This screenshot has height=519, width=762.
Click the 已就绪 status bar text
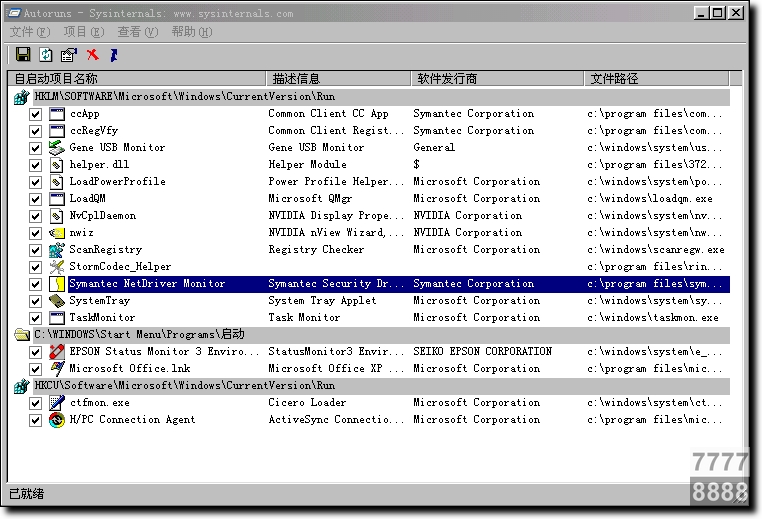click(27, 494)
